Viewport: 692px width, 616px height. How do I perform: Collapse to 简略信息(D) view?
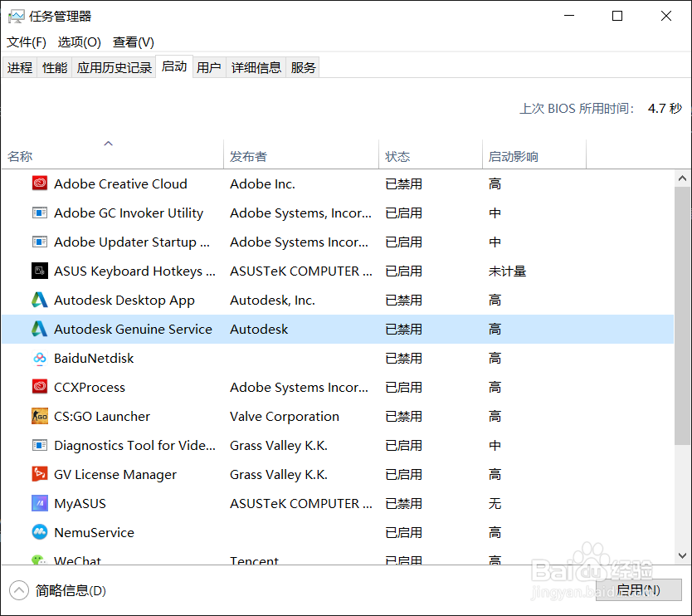click(58, 590)
